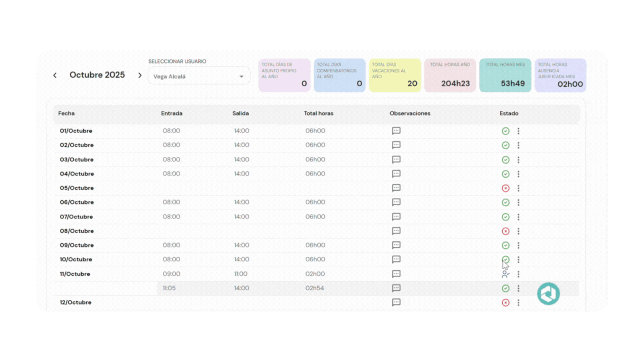Open the three-dot menu for 06/Octubre
The height and width of the screenshot is (362, 644).
(519, 202)
